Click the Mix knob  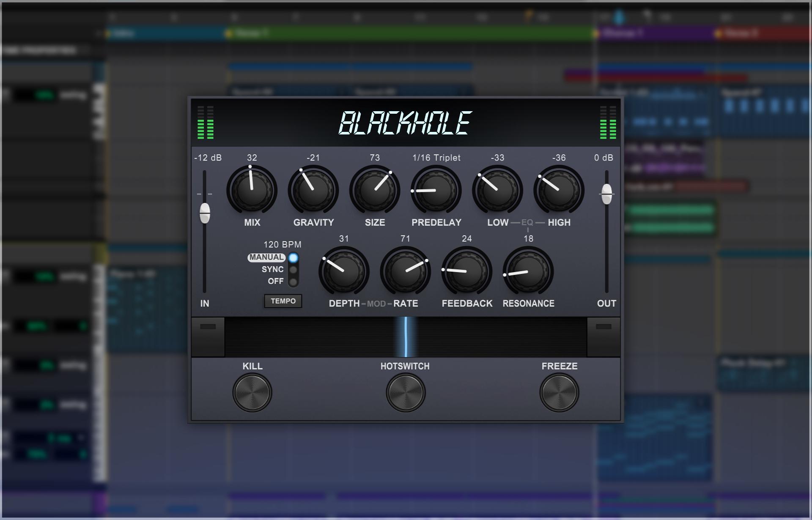252,190
